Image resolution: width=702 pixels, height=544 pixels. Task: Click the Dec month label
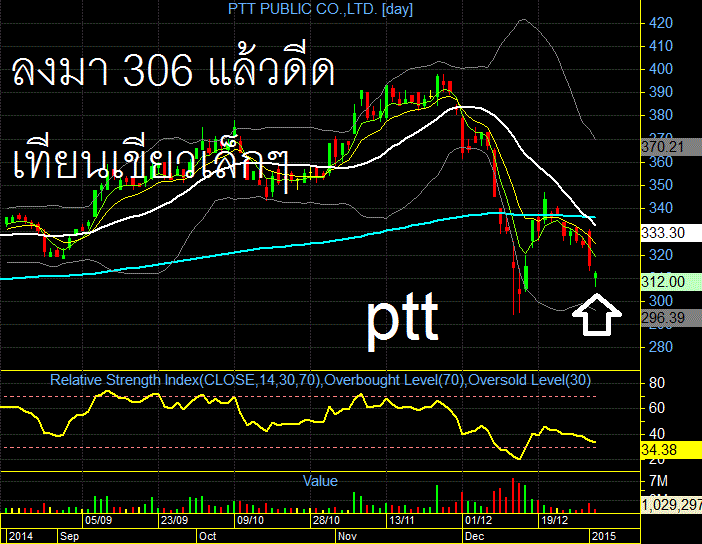pyautogui.click(x=474, y=536)
